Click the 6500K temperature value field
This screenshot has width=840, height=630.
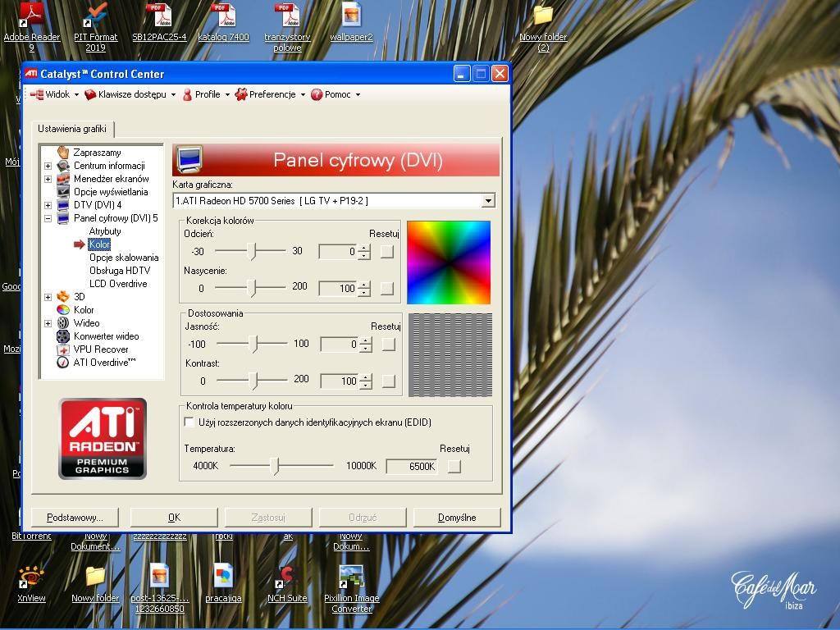412,467
